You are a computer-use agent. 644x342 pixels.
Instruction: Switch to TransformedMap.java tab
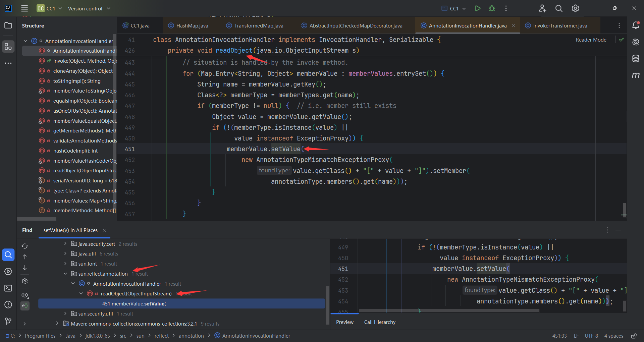255,26
